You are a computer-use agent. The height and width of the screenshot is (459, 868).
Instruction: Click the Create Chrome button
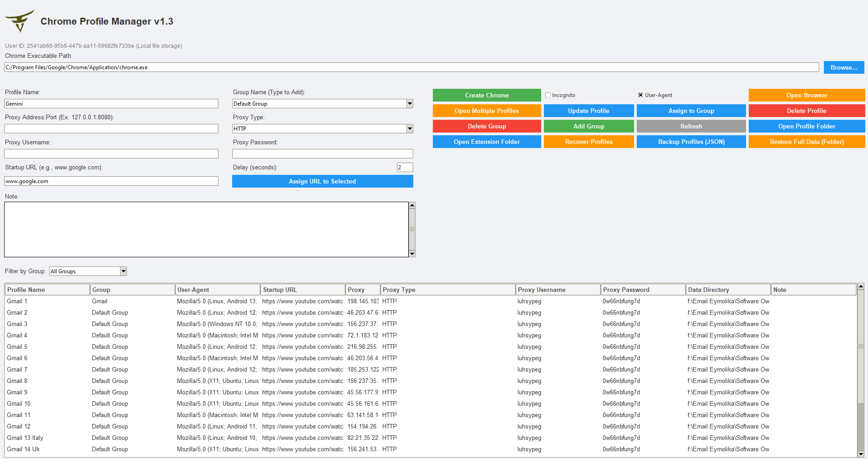tap(487, 95)
